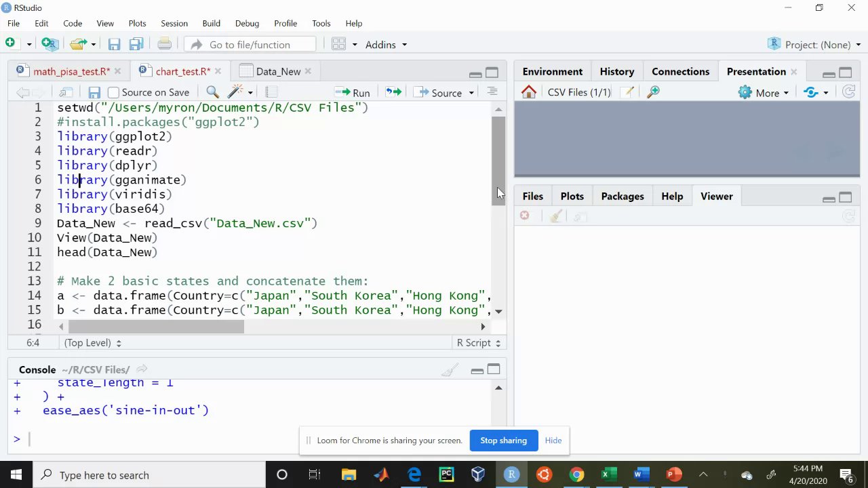Click the Open File folder icon
Viewport: 868px width, 488px height.
coord(78,44)
